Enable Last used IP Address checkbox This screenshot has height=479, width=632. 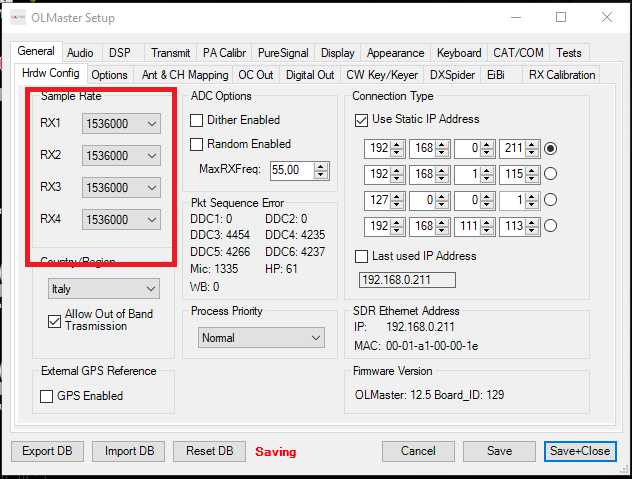pyautogui.click(x=361, y=256)
